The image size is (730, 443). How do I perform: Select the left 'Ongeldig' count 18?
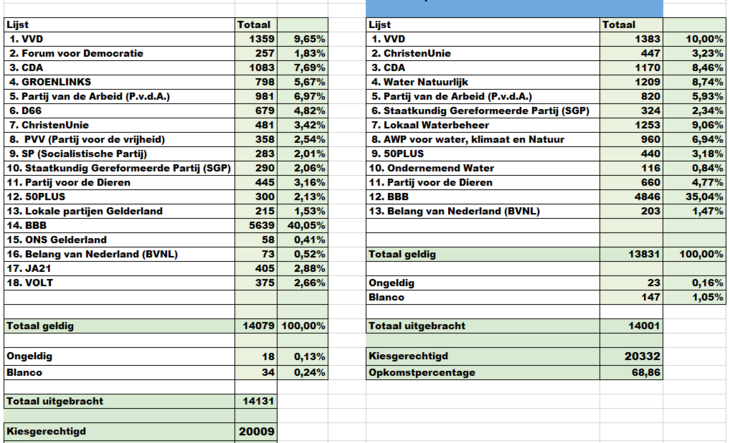click(256, 356)
